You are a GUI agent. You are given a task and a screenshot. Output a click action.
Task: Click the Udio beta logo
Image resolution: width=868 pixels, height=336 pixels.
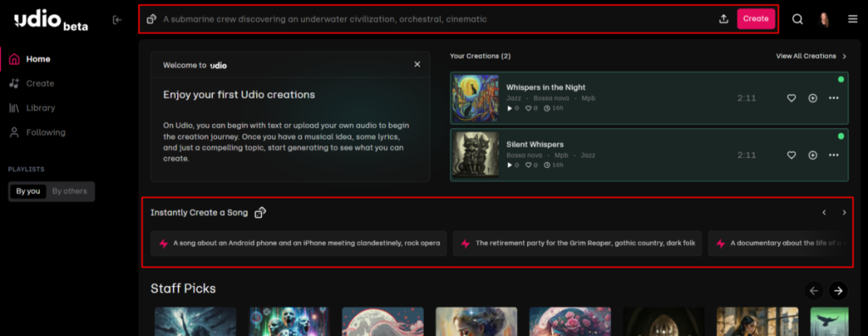tap(51, 21)
